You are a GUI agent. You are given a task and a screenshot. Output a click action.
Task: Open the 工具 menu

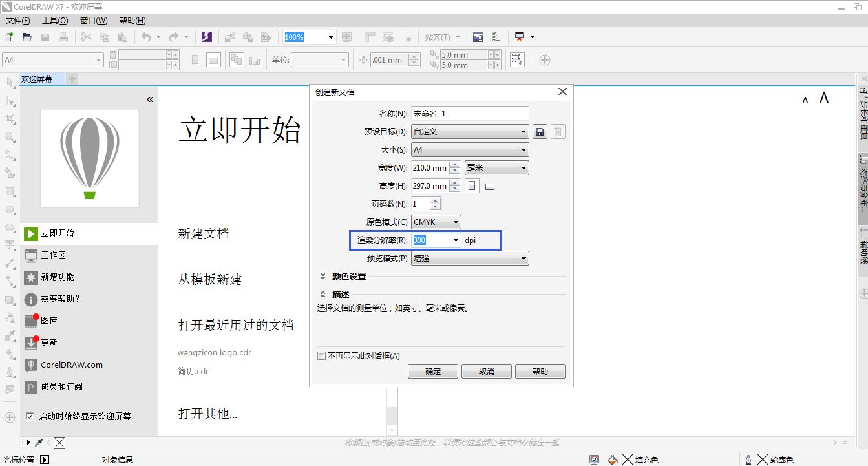pyautogui.click(x=54, y=21)
